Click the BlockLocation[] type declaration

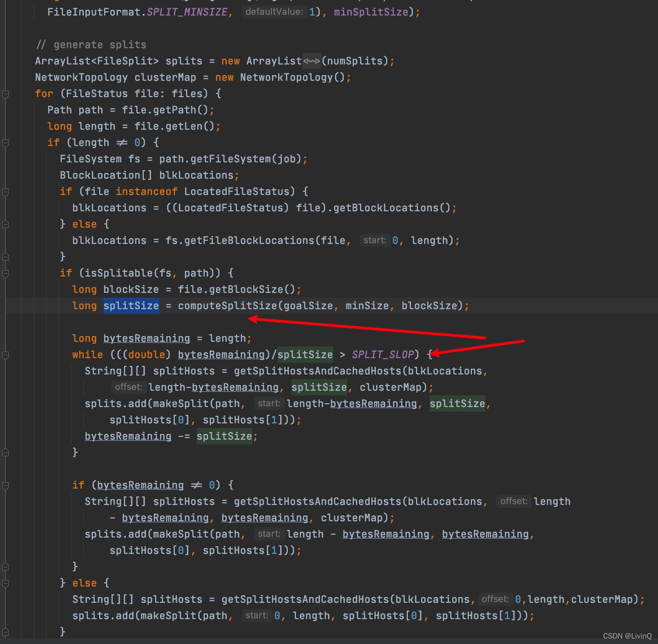pos(106,175)
